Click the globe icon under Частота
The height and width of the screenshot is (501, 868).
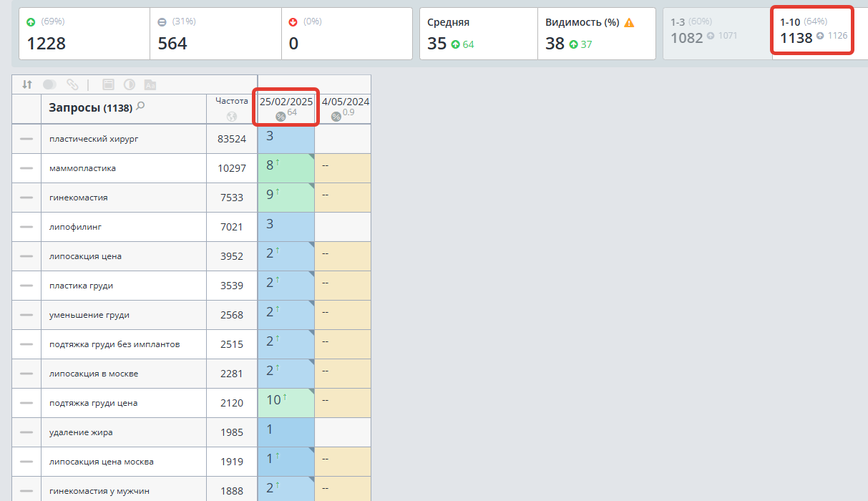click(231, 116)
